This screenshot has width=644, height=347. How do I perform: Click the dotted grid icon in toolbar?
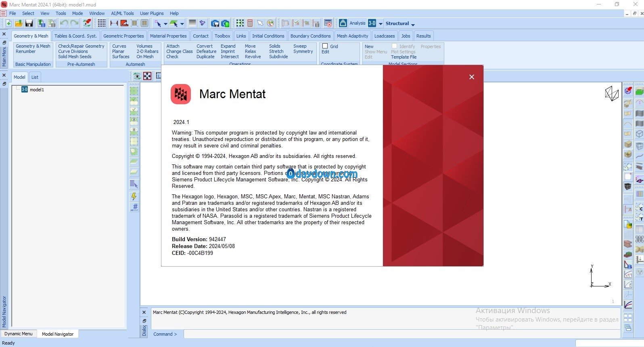(x=102, y=23)
